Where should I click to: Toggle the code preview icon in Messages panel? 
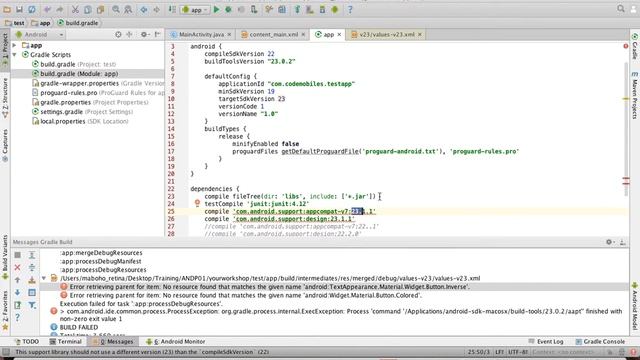click(32, 292)
